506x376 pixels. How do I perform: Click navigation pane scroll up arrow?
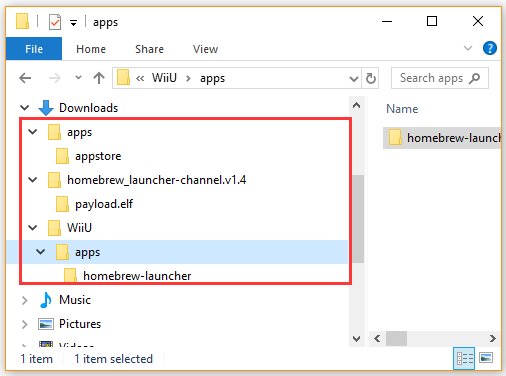(x=356, y=106)
